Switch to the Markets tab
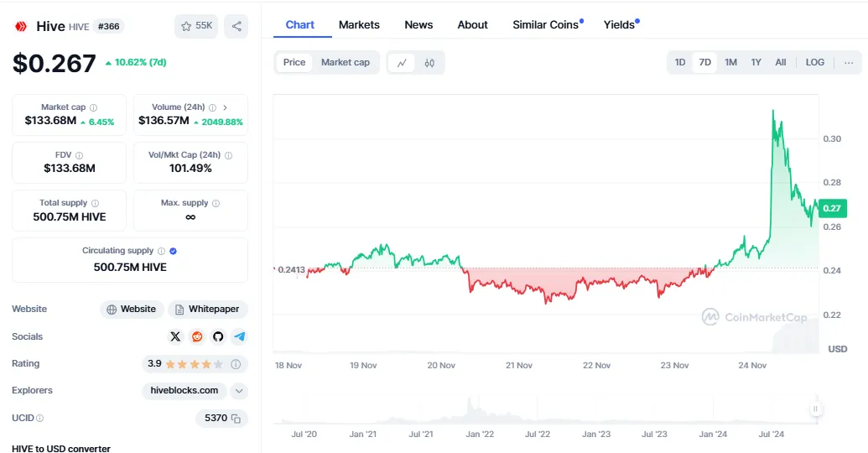868x453 pixels. (x=359, y=25)
